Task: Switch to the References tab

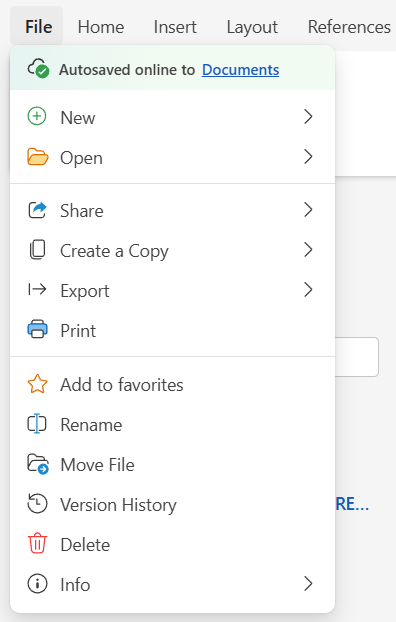Action: click(x=349, y=27)
